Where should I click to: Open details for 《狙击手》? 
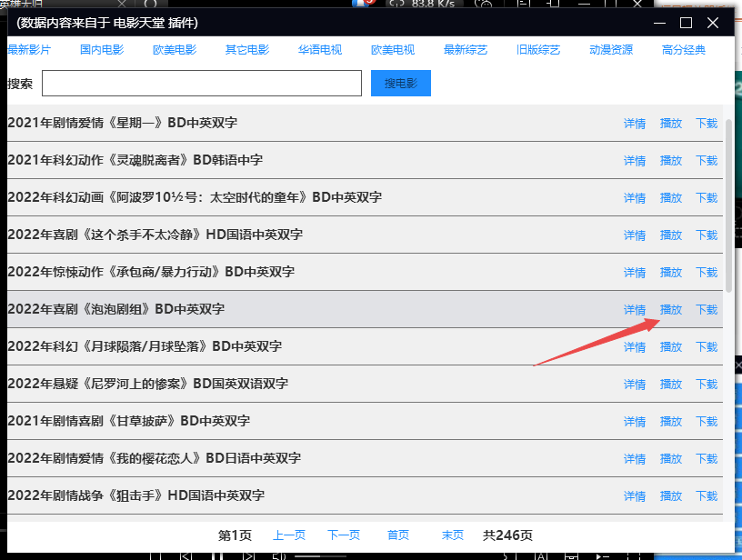[x=635, y=496]
